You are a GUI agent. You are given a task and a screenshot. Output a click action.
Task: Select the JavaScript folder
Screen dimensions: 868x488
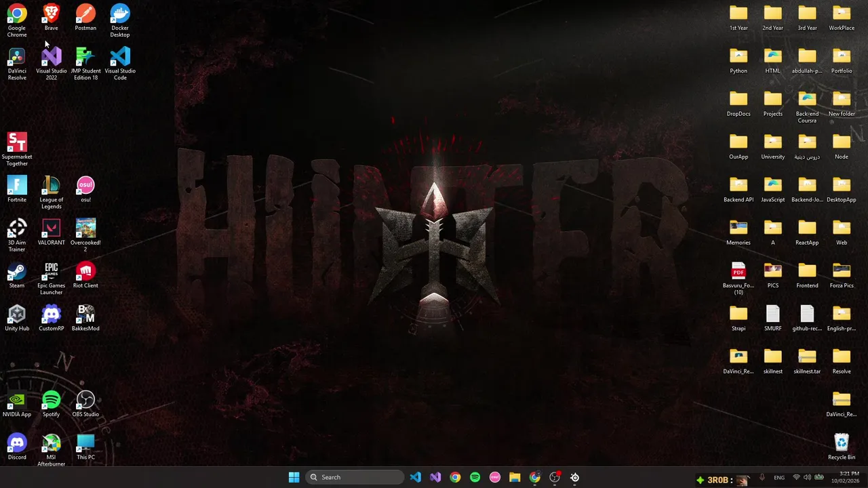click(x=772, y=189)
